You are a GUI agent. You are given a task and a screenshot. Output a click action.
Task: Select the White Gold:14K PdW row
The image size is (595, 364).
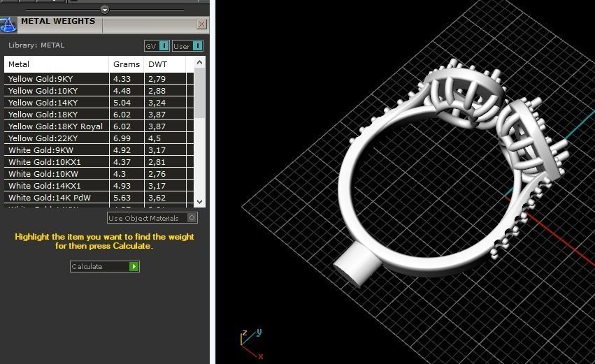99,198
